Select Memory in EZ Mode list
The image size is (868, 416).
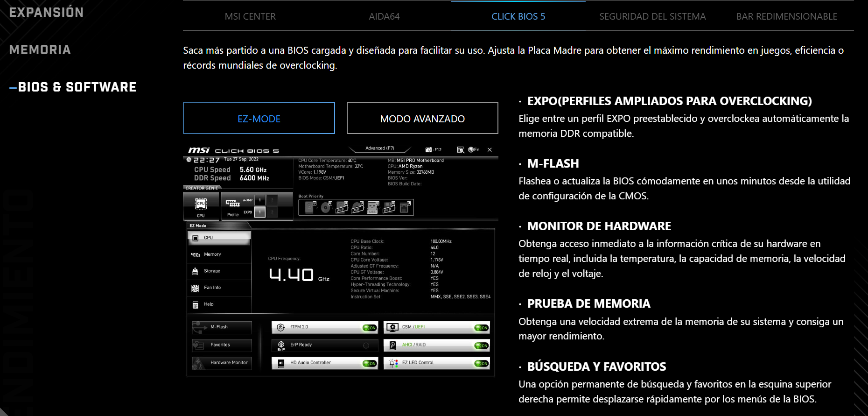pos(219,254)
